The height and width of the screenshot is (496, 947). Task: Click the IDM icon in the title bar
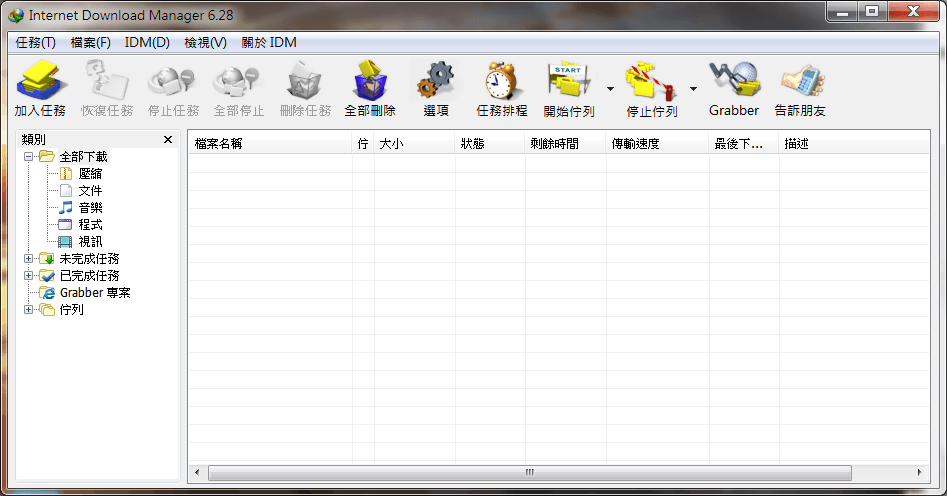click(16, 15)
